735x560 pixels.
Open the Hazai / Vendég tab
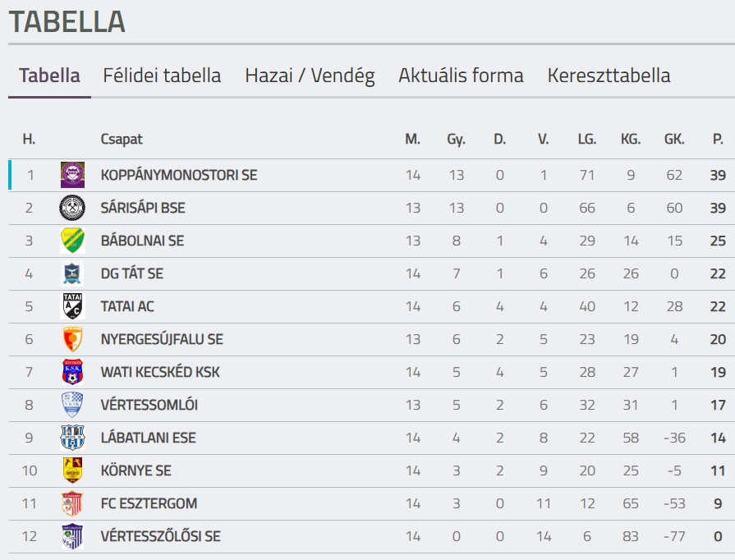(x=310, y=76)
